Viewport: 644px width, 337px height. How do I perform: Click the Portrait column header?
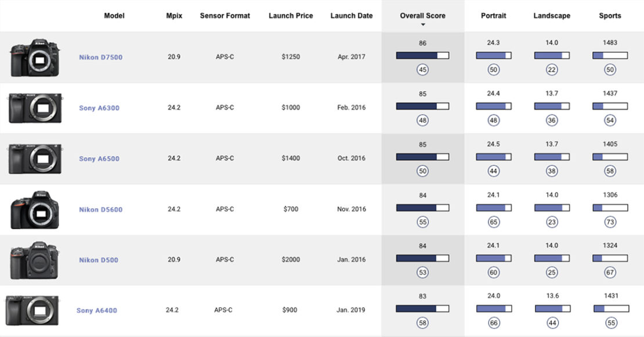(x=493, y=16)
